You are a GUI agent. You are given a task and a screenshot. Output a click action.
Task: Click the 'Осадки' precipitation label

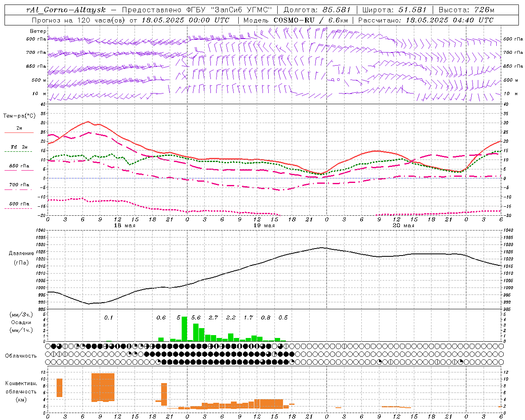21,322
